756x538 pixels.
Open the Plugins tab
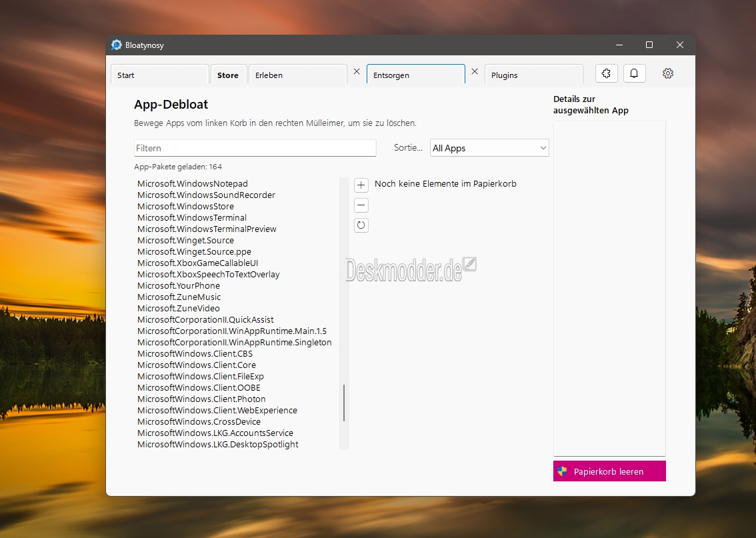coord(534,75)
